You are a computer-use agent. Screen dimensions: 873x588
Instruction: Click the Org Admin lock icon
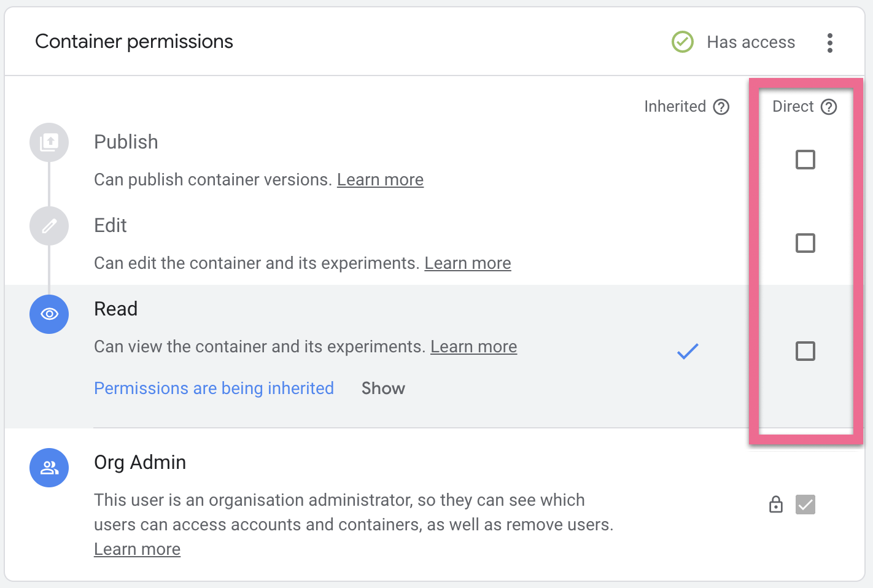pyautogui.click(x=776, y=505)
